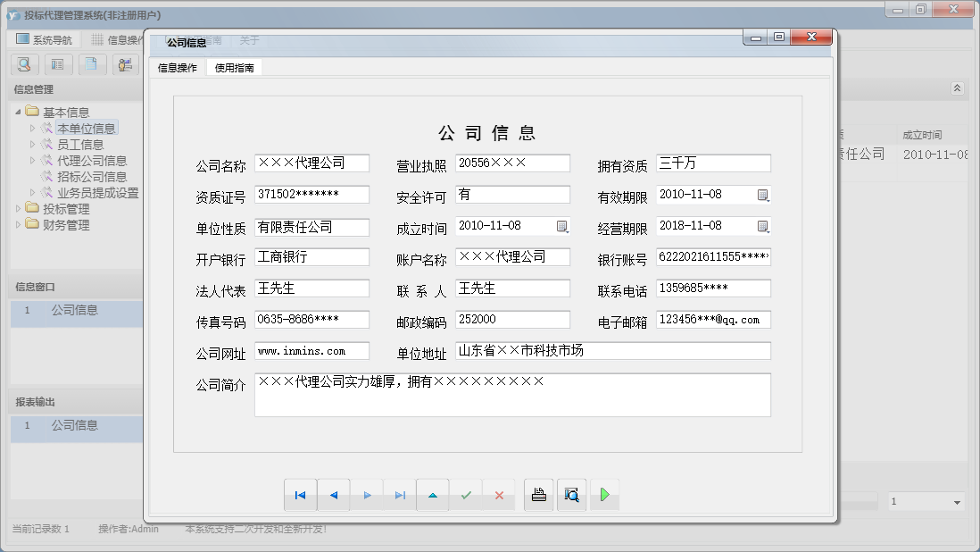The width and height of the screenshot is (980, 552).
Task: Open print with the printer icon
Action: point(538,494)
